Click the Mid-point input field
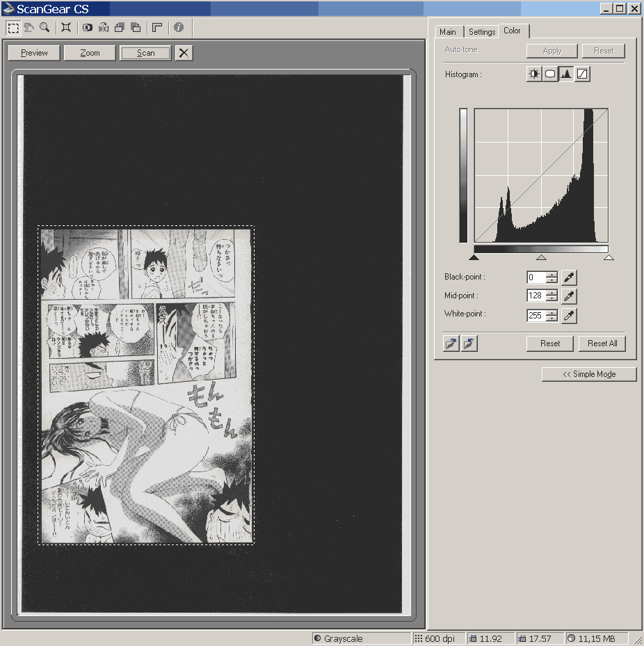Viewport: 644px width, 646px height. [x=537, y=296]
